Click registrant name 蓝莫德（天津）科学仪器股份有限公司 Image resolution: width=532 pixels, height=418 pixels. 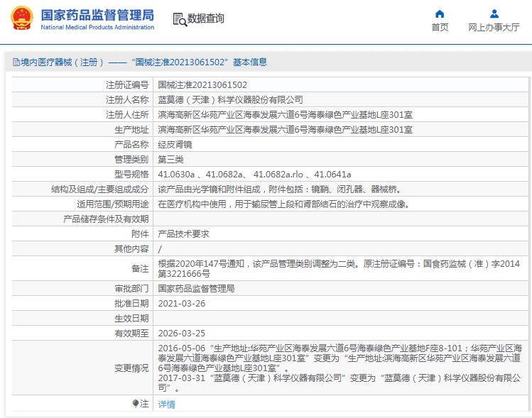tap(230, 100)
